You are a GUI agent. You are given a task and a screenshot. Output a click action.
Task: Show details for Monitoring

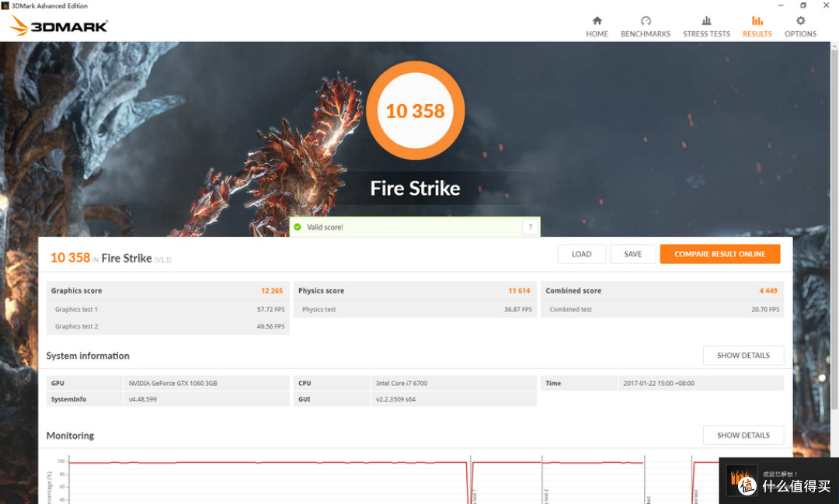743,435
